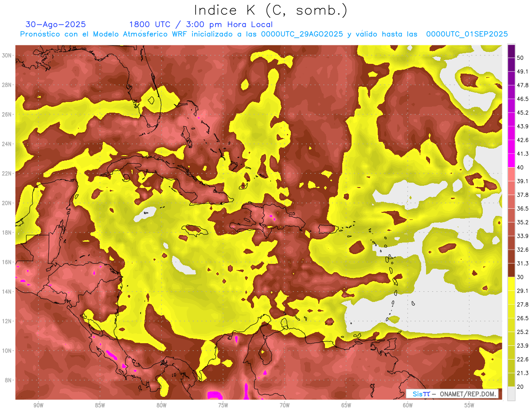Click the colorbar value "27.8"
The image size is (532, 411).
coord(522,304)
